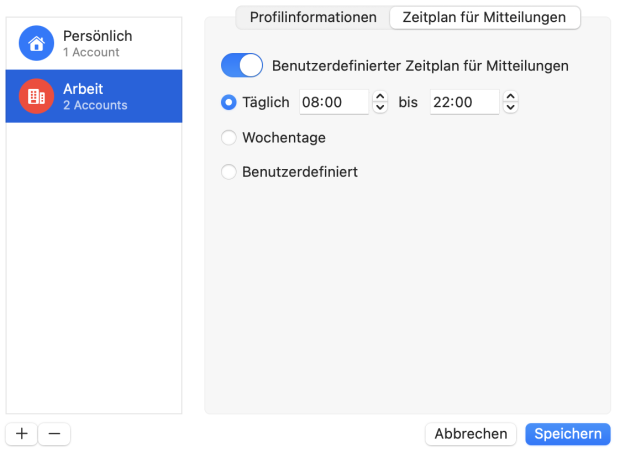Increase the 22:00 end time with up arrow
Image resolution: width=620 pixels, height=453 pixels.
click(x=511, y=96)
